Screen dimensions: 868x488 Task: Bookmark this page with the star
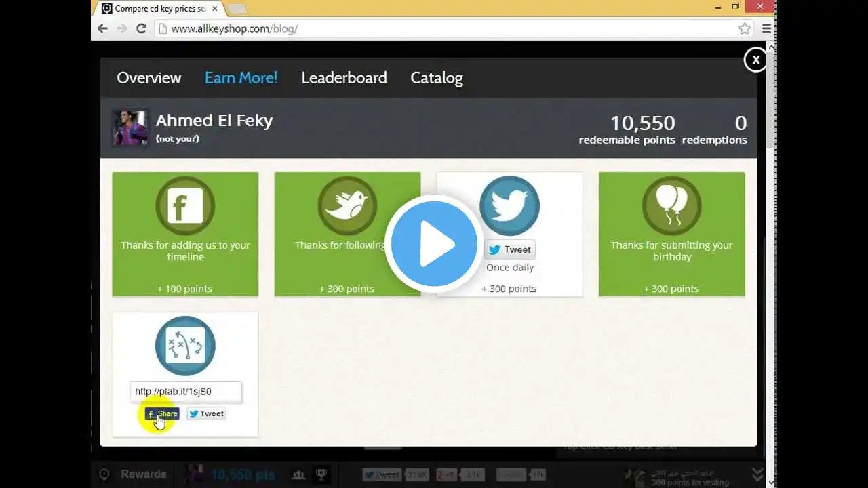[745, 28]
